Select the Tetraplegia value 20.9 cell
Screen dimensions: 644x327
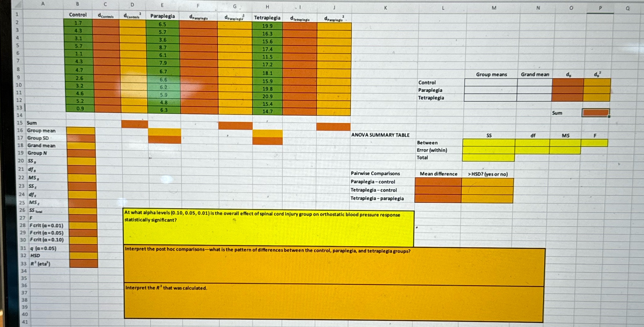pyautogui.click(x=267, y=96)
